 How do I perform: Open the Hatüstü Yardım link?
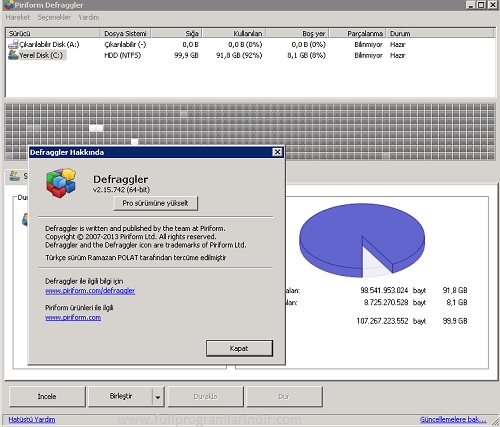coord(32,419)
